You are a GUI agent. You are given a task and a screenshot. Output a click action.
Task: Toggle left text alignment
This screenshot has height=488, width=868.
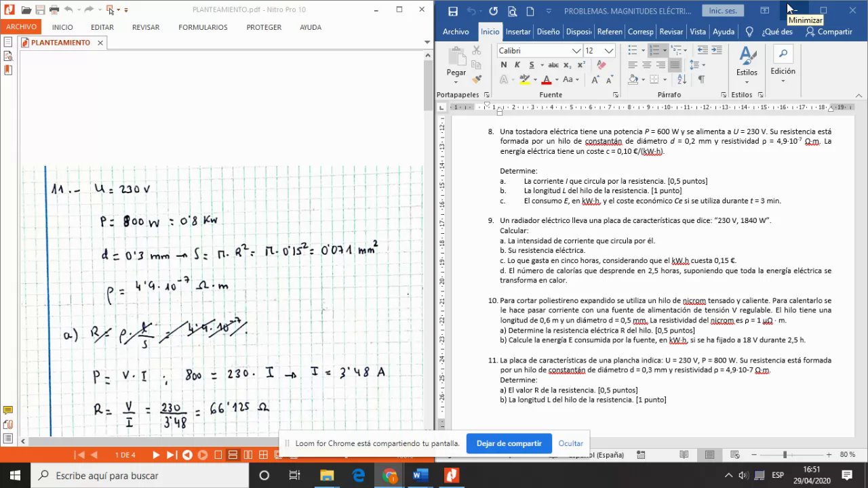[633, 65]
